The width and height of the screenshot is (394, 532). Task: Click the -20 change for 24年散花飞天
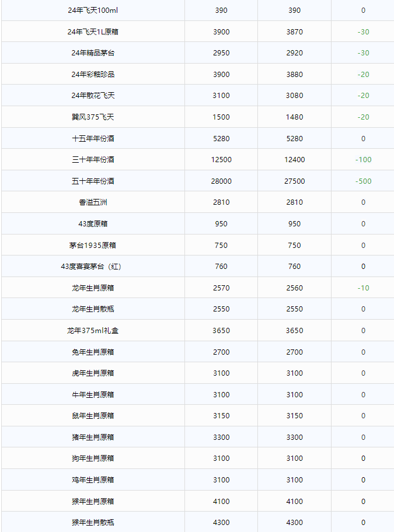(x=364, y=95)
